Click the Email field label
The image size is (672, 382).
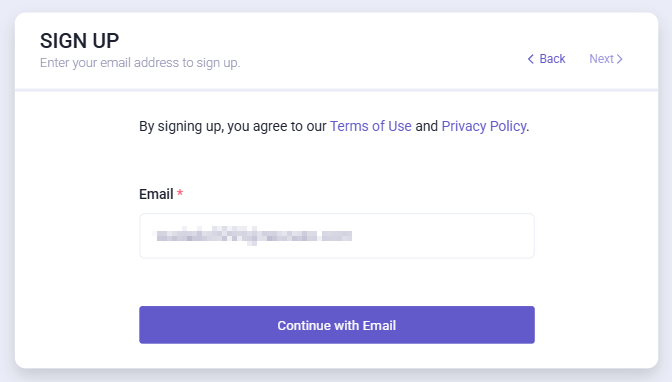click(156, 194)
